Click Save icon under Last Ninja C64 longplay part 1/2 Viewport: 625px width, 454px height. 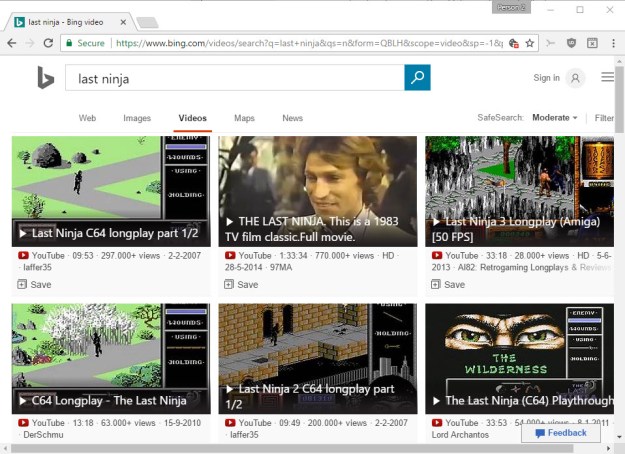22,284
